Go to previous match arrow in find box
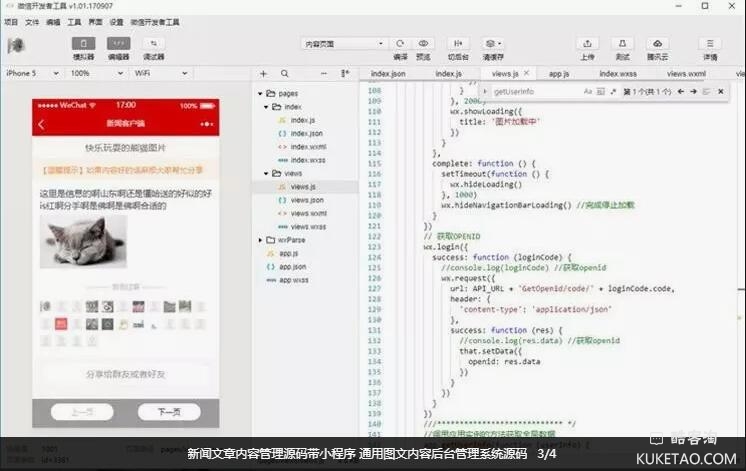 click(x=681, y=91)
